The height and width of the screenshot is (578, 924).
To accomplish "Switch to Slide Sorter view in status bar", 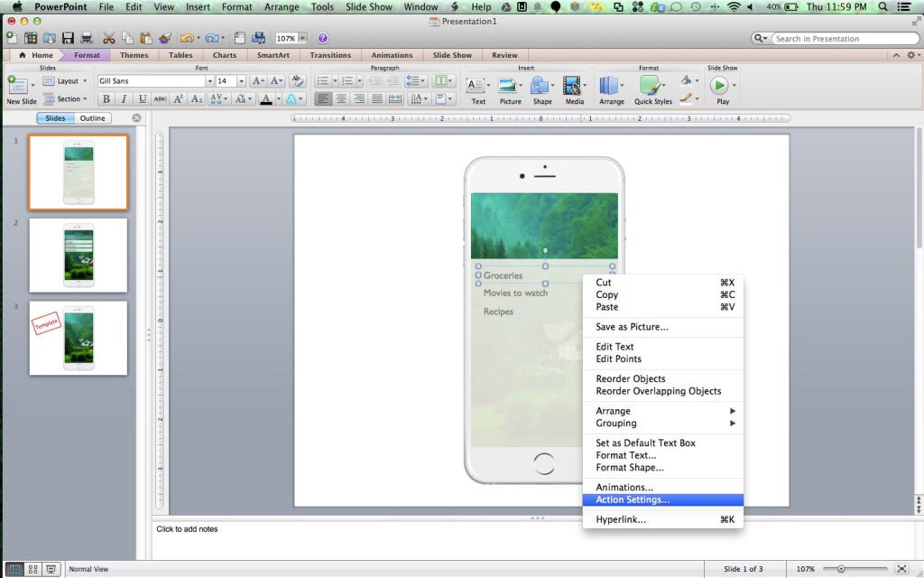I will pyautogui.click(x=33, y=569).
